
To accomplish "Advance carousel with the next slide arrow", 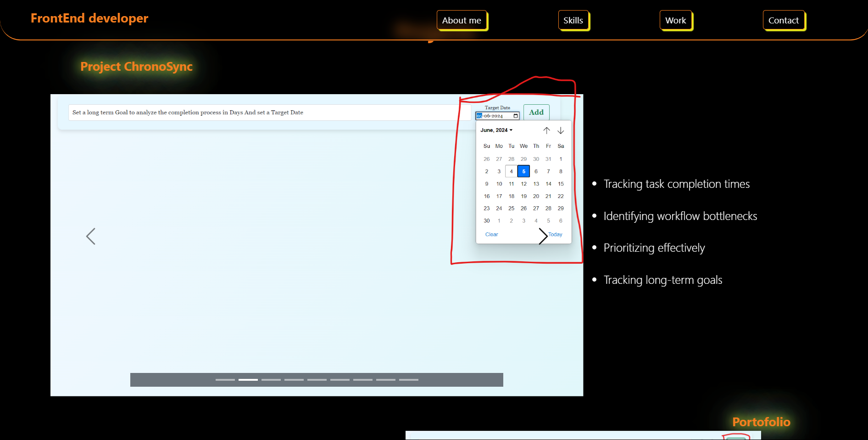I will click(543, 237).
